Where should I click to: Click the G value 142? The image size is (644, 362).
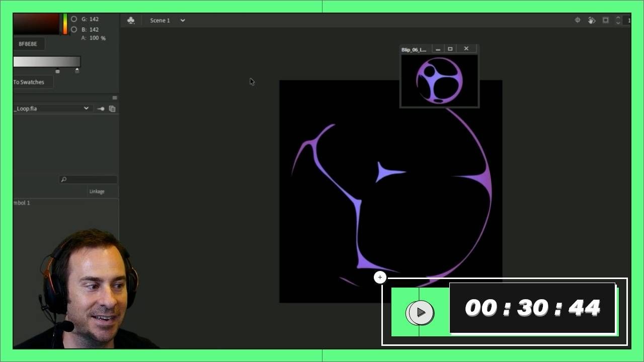pos(94,19)
